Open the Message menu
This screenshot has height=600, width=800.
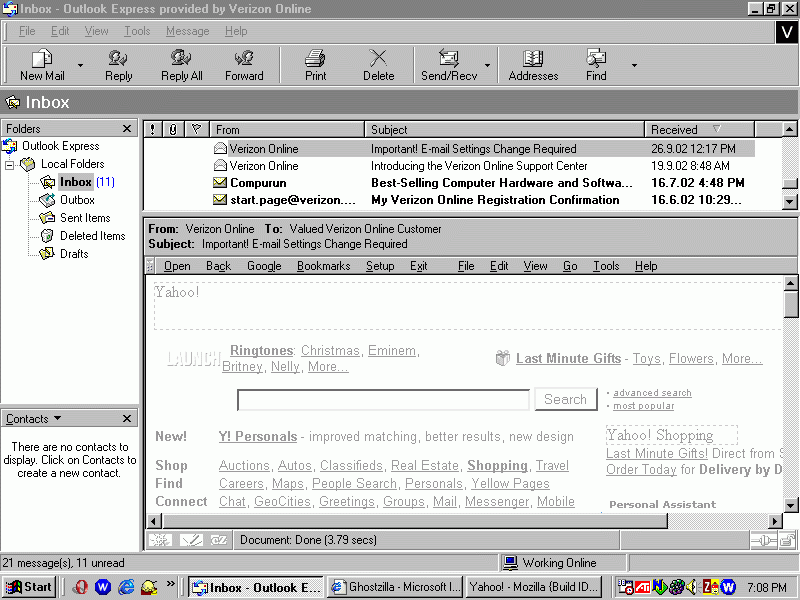tap(187, 31)
